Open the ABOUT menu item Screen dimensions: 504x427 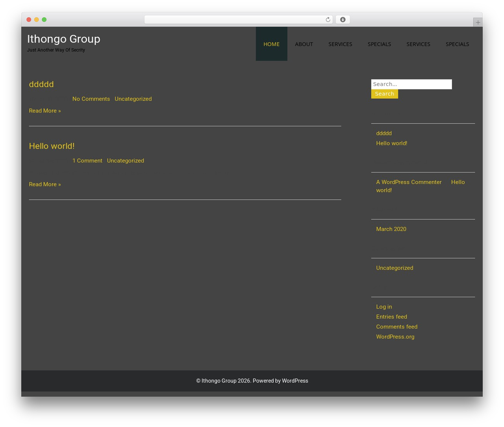[304, 44]
